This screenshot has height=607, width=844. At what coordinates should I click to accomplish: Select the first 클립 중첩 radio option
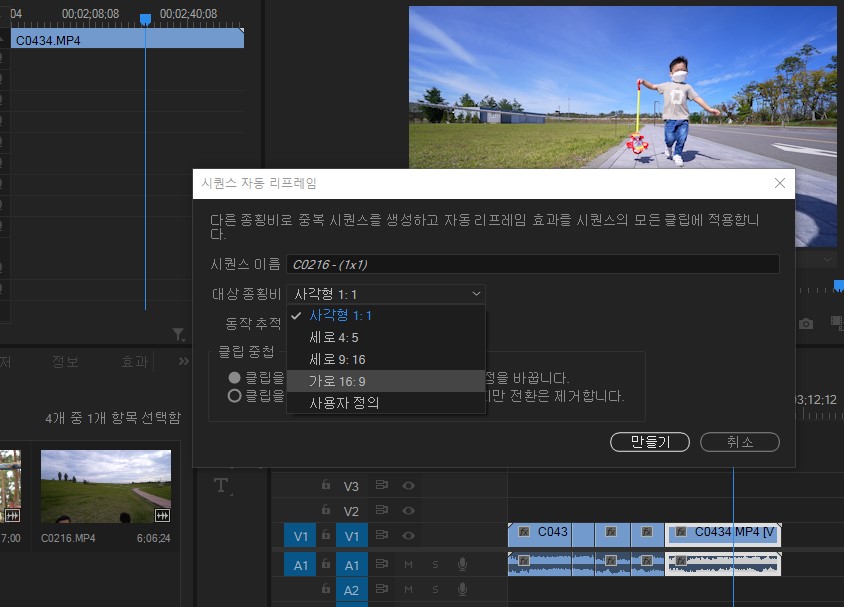pyautogui.click(x=234, y=377)
